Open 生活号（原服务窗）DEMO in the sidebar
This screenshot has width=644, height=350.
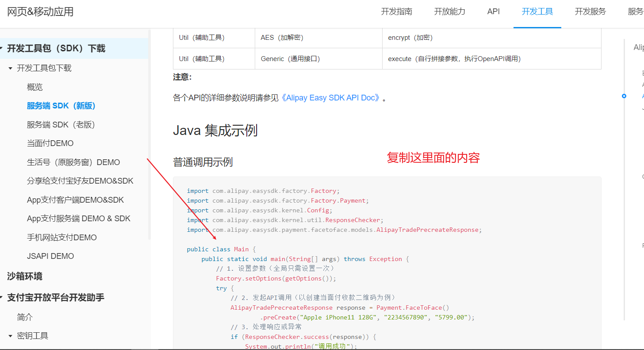coord(73,162)
